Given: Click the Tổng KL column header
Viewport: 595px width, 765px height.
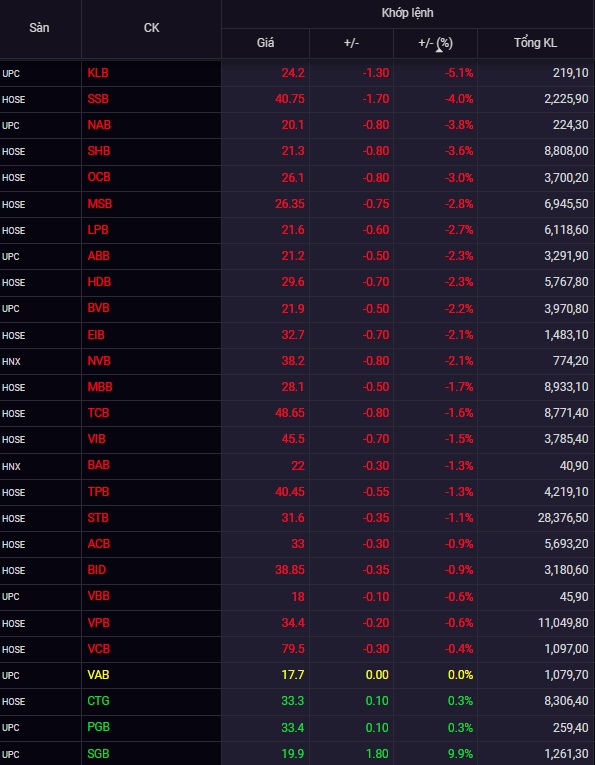Looking at the screenshot, I should [535, 43].
